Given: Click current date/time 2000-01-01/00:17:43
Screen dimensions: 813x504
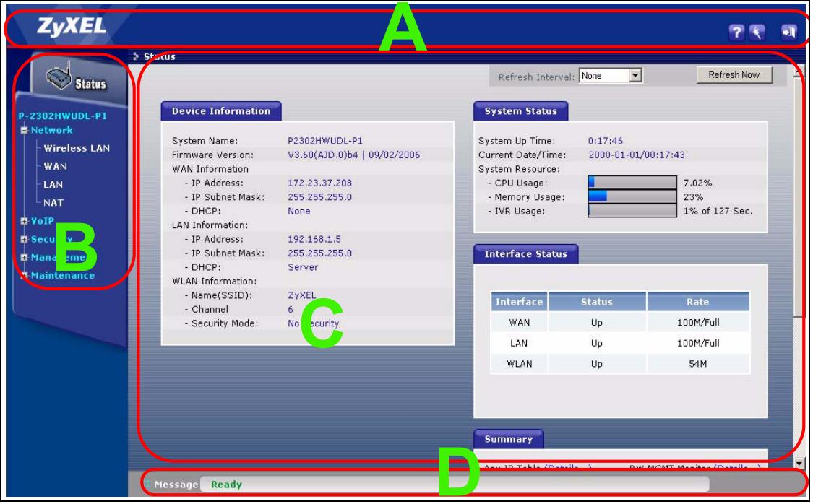Looking at the screenshot, I should [637, 155].
